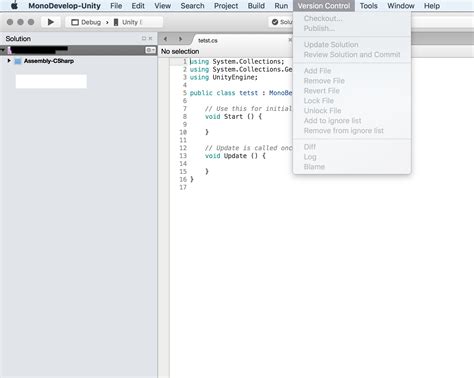Click line 1 'using System.Collections;'
Viewport: 474px width, 378px height.
pos(237,62)
